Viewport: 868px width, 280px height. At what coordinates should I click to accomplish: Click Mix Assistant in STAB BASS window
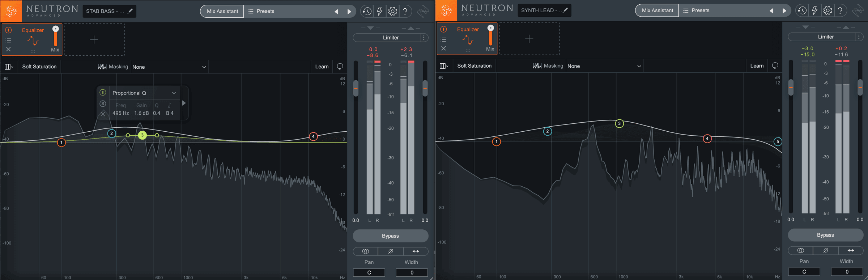222,11
